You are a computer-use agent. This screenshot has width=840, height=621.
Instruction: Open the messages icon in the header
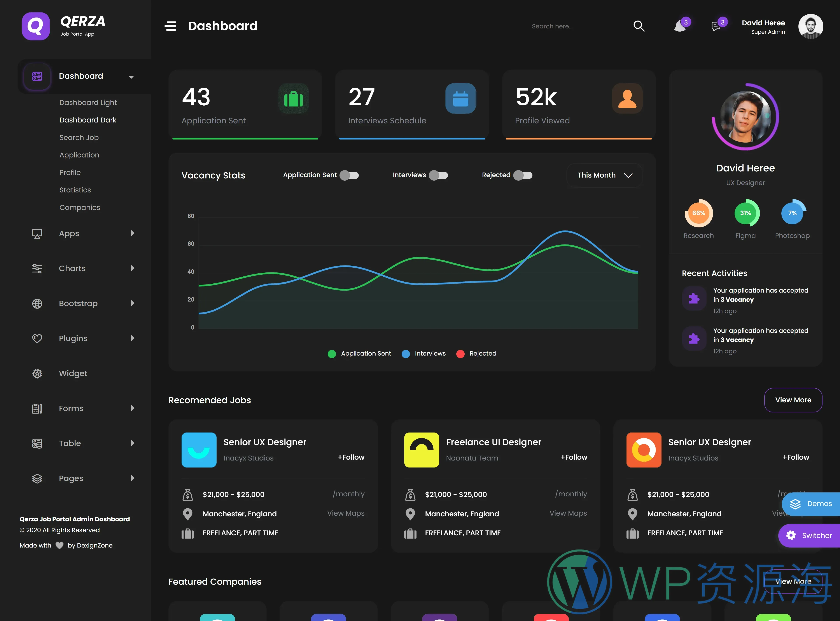716,26
